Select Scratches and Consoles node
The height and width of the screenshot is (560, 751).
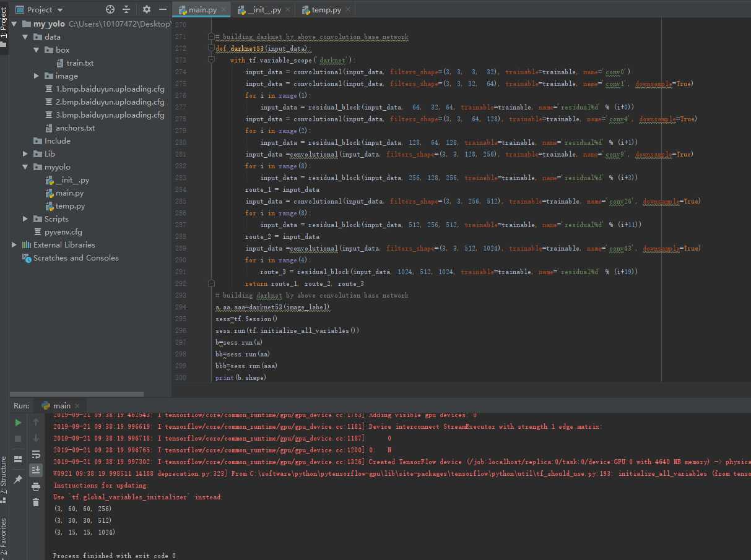(x=76, y=258)
